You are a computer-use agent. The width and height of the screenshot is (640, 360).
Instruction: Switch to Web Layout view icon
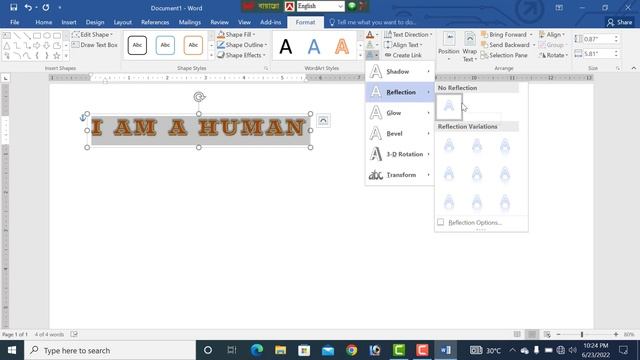click(x=547, y=334)
